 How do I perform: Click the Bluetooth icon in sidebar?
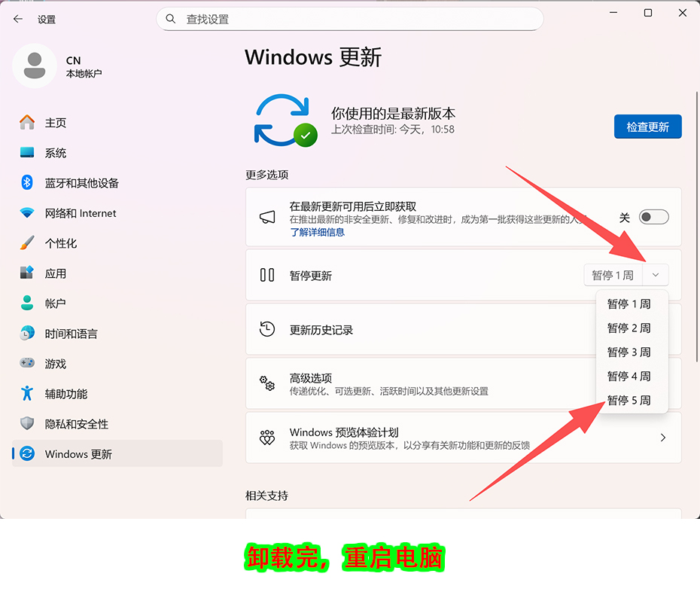(x=27, y=183)
